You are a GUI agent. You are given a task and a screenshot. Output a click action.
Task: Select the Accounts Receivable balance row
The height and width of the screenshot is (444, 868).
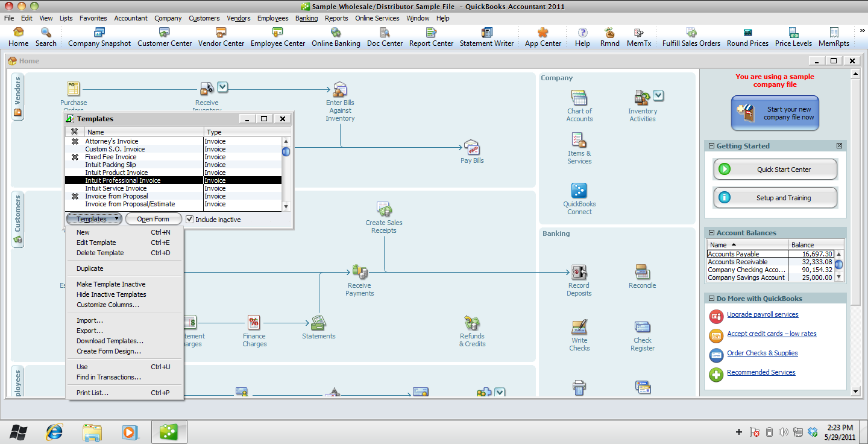(x=770, y=262)
